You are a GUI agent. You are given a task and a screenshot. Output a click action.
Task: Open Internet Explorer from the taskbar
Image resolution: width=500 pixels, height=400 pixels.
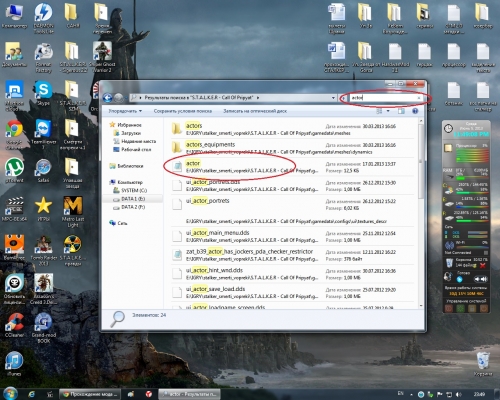pyautogui.click(x=31, y=394)
